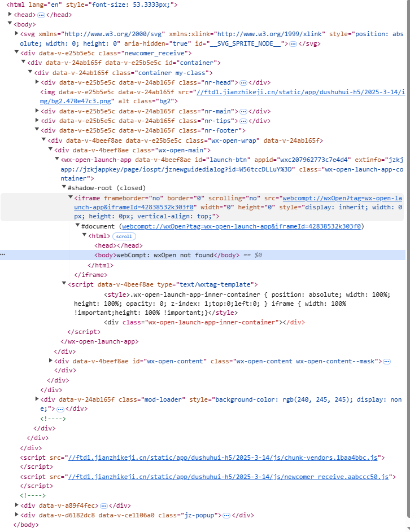Image resolution: width=410 pixels, height=532 pixels.
Task: Collapse the #shadow-root (closed) node
Action: pyautogui.click(x=64, y=187)
